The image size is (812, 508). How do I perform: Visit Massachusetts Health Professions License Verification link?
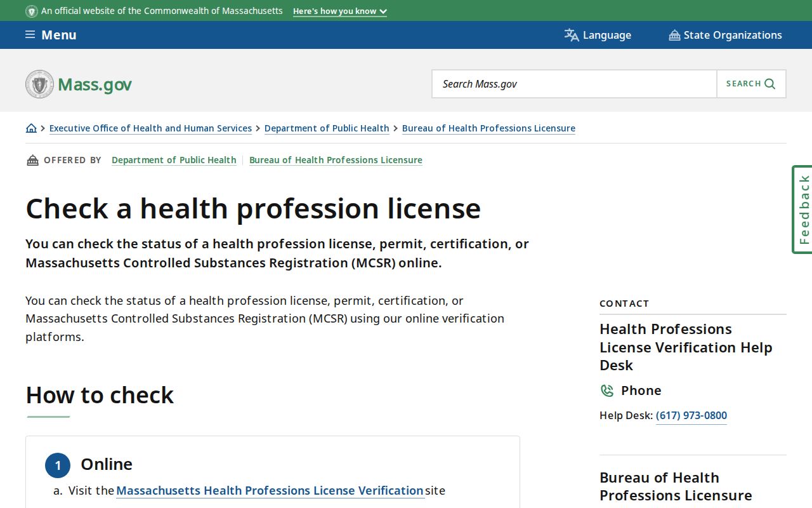pyautogui.click(x=270, y=491)
